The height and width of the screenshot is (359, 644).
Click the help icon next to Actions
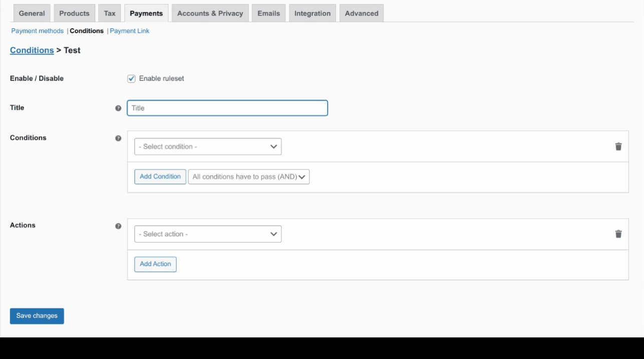(118, 226)
